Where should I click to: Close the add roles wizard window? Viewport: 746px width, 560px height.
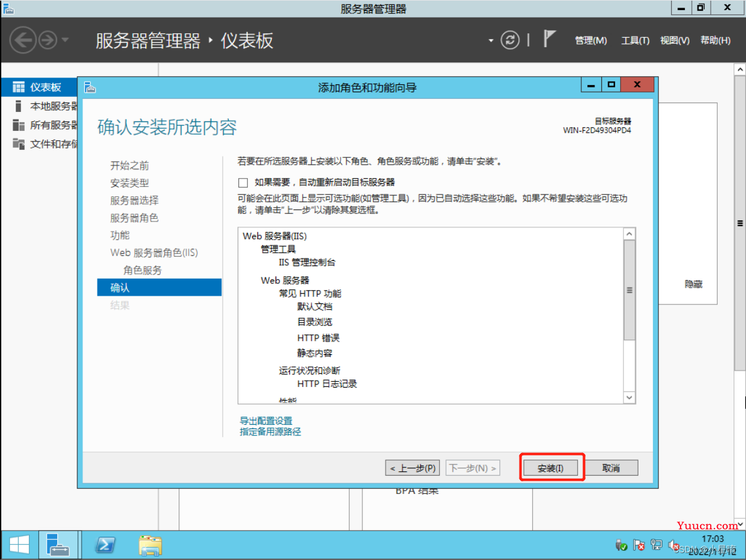638,85
